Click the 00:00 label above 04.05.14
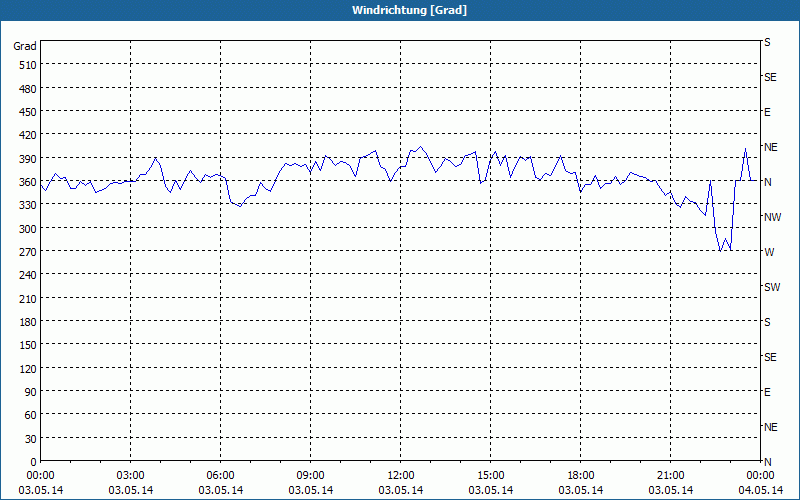The height and width of the screenshot is (500, 800). pos(761,476)
